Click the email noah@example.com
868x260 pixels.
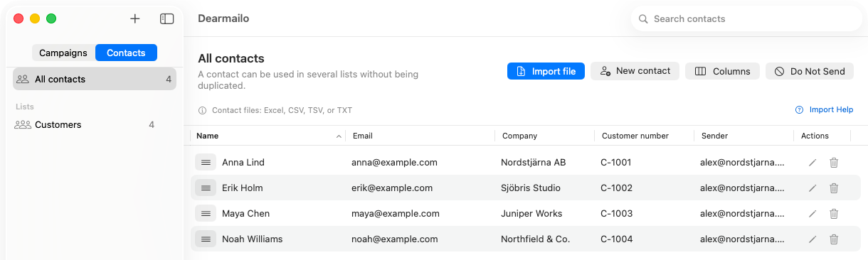coord(395,239)
